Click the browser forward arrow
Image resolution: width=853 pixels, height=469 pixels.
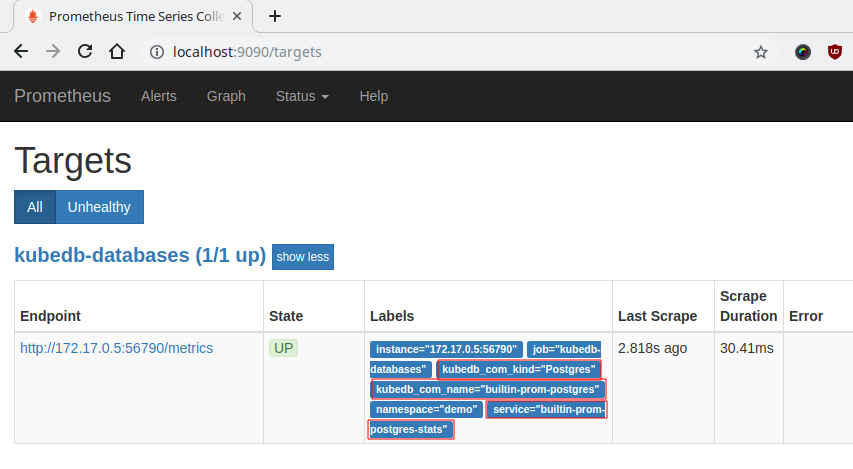[53, 52]
